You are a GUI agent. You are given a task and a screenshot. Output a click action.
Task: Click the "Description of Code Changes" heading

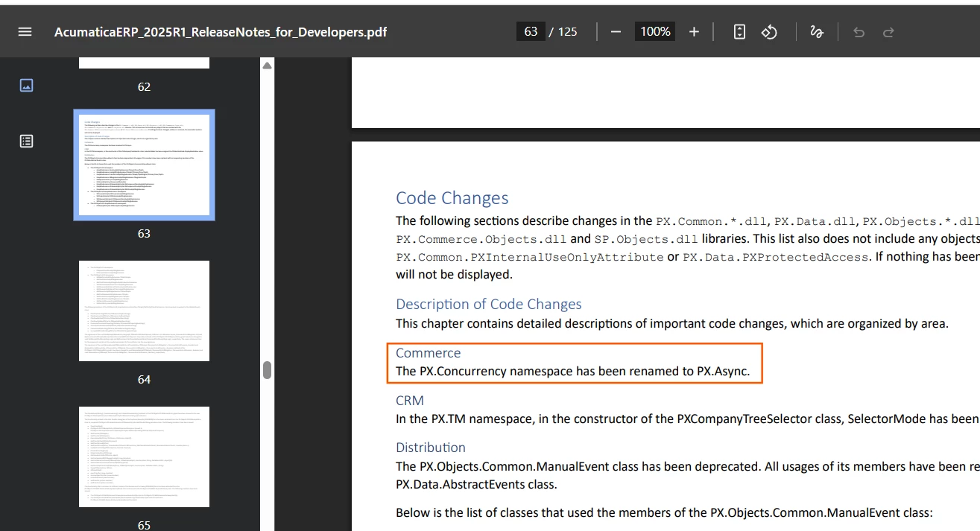pyautogui.click(x=489, y=304)
